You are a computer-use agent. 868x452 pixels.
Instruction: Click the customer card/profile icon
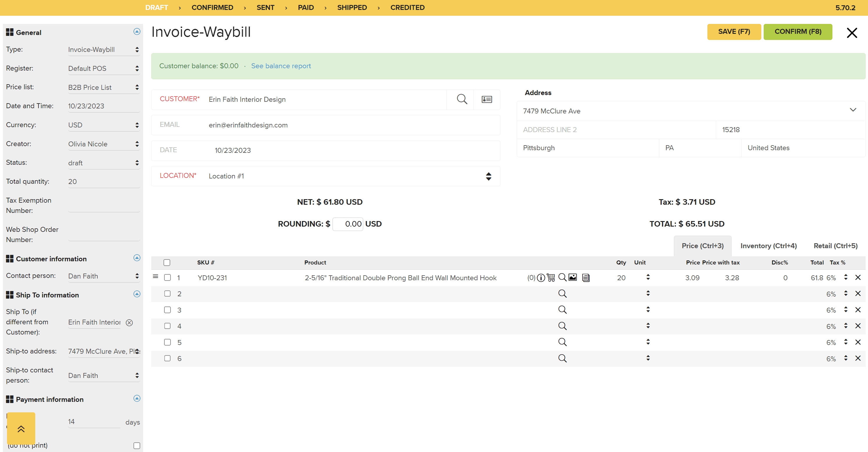click(x=487, y=99)
